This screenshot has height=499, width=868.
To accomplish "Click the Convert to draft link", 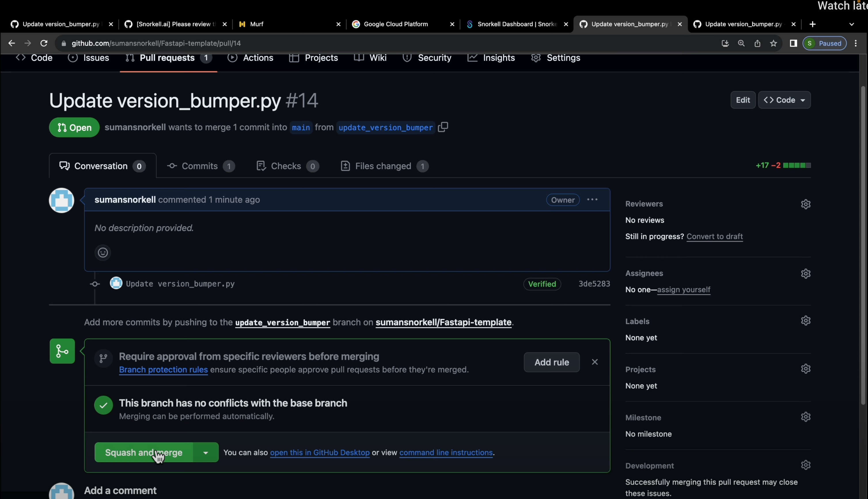I will (x=715, y=237).
